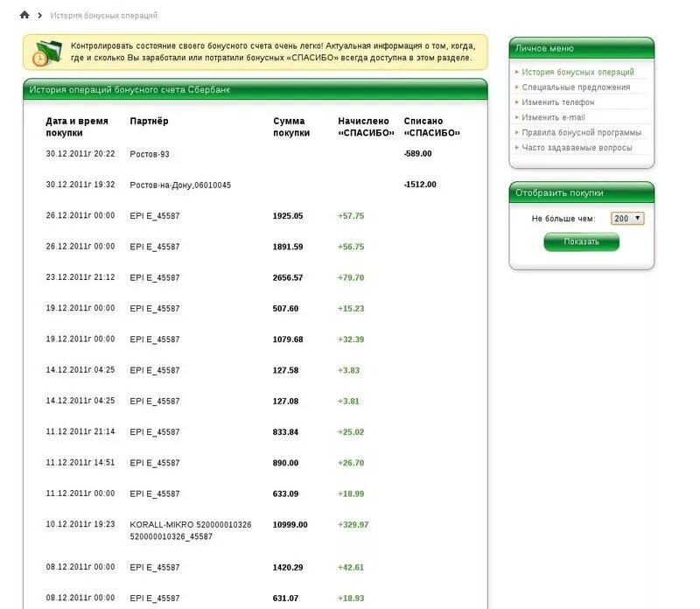Click purchase sum '127.58'

pos(286,370)
